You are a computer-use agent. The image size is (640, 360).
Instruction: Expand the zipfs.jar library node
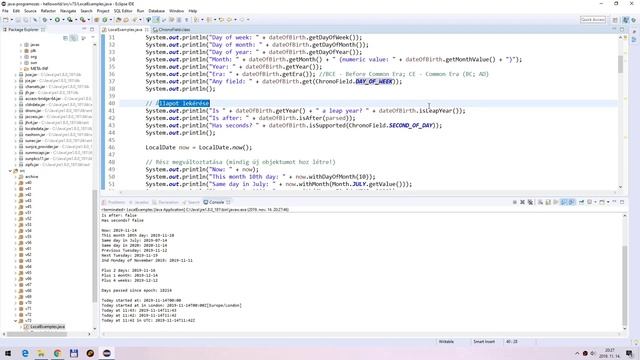16,164
